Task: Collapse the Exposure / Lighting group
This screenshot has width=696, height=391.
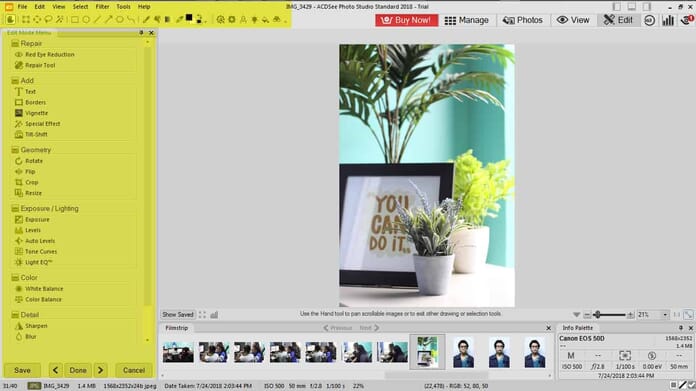Action: (x=15, y=209)
